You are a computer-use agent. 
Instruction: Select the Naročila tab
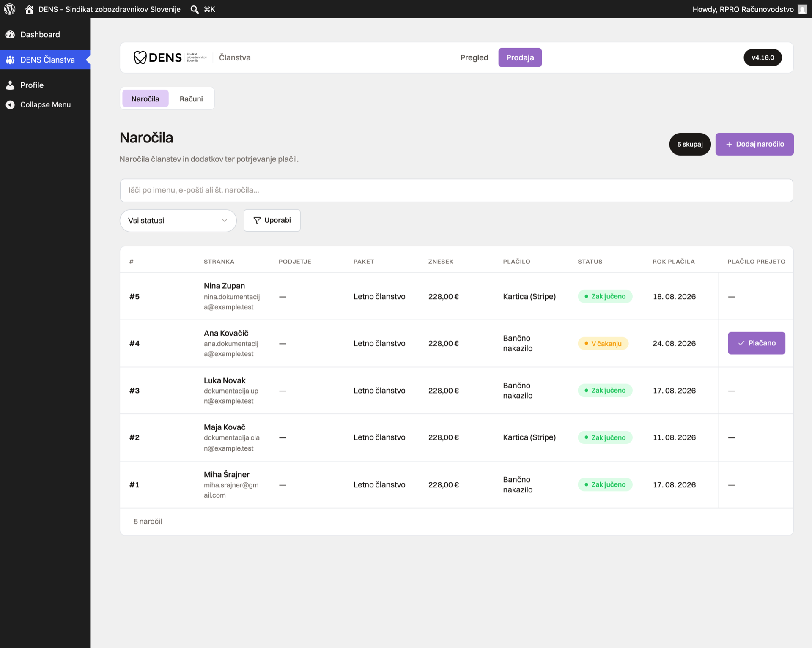pyautogui.click(x=145, y=98)
